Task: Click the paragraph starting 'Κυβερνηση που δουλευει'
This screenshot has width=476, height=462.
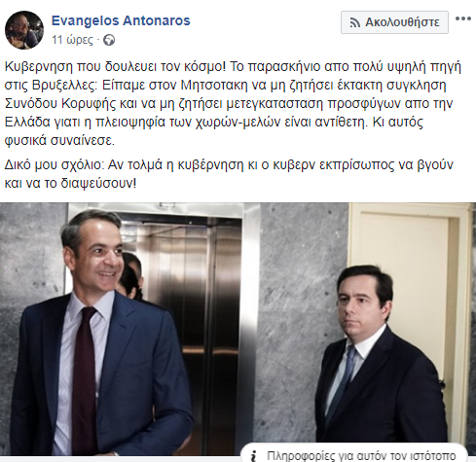Action: [x=233, y=103]
